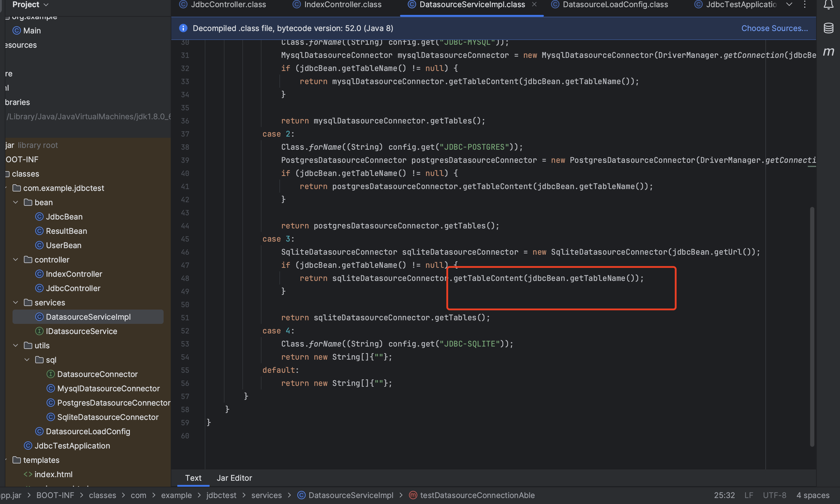The width and height of the screenshot is (840, 504).
Task: Click Choose Sources link
Action: tap(774, 28)
